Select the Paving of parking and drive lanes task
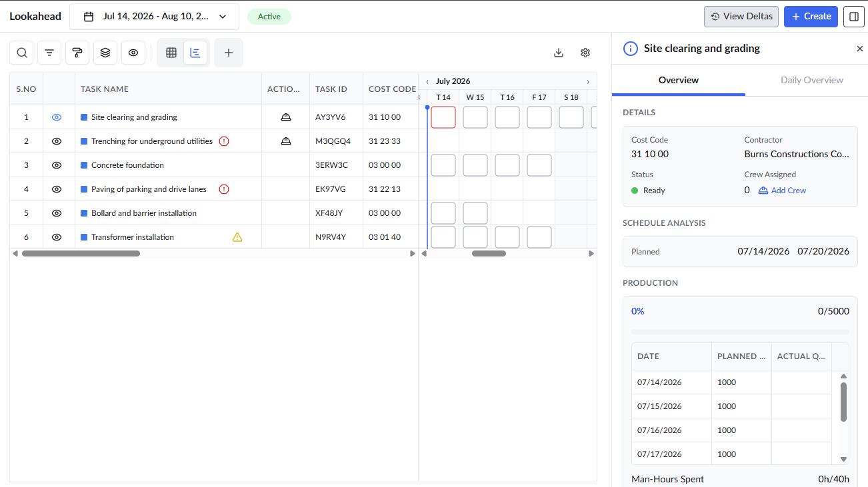The height and width of the screenshot is (487, 868). click(149, 189)
